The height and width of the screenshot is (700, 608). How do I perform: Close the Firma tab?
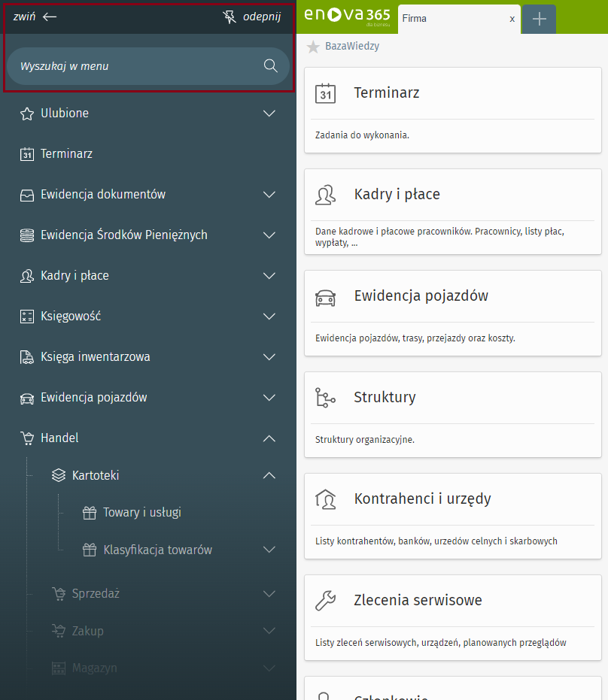[512, 19]
